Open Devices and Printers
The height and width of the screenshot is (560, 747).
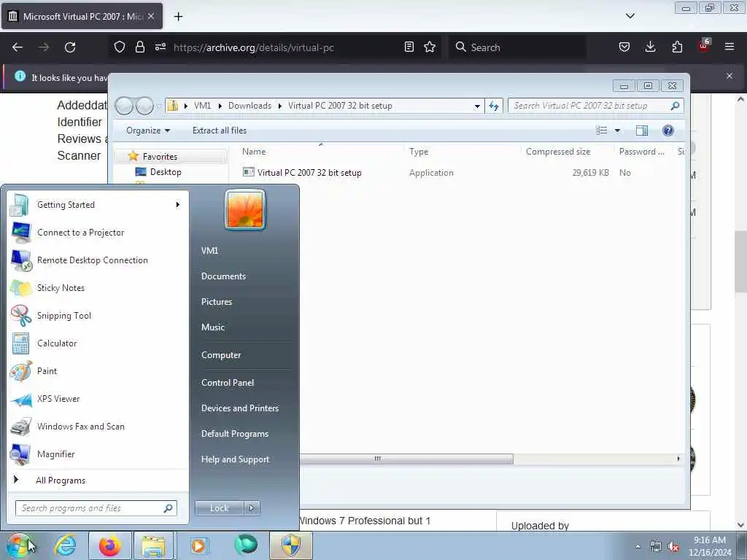239,408
